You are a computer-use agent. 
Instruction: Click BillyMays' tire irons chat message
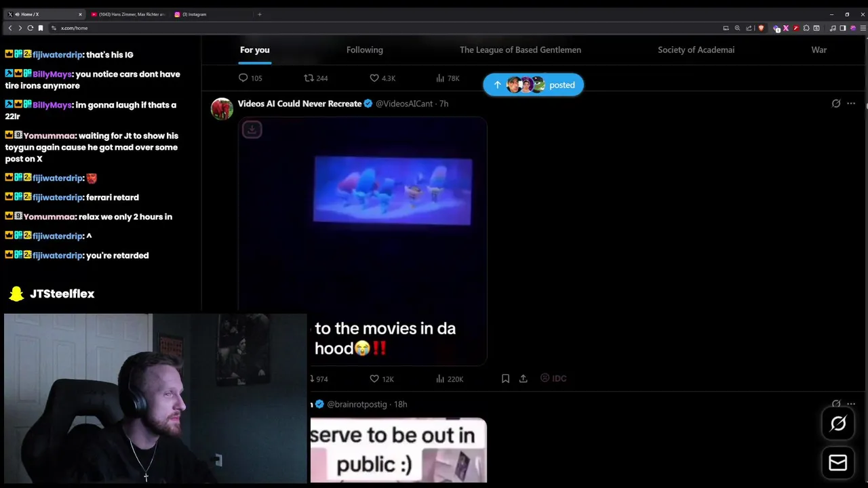[93, 80]
